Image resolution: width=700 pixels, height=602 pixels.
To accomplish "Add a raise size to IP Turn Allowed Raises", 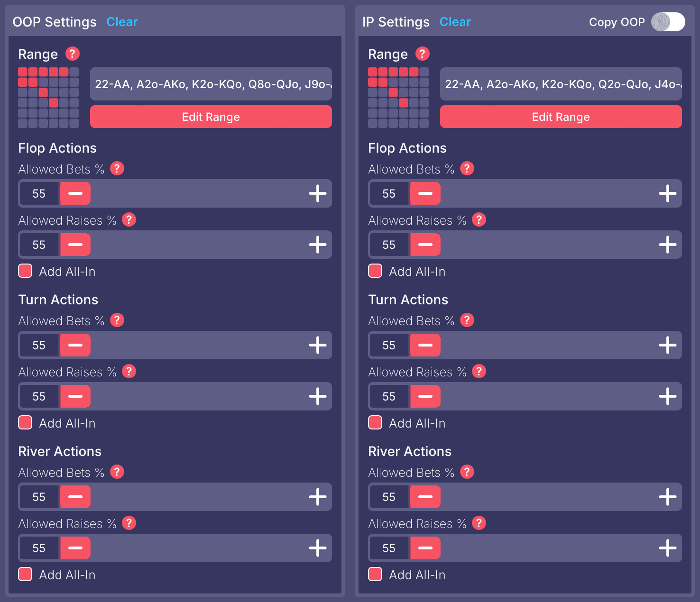I will 667,396.
